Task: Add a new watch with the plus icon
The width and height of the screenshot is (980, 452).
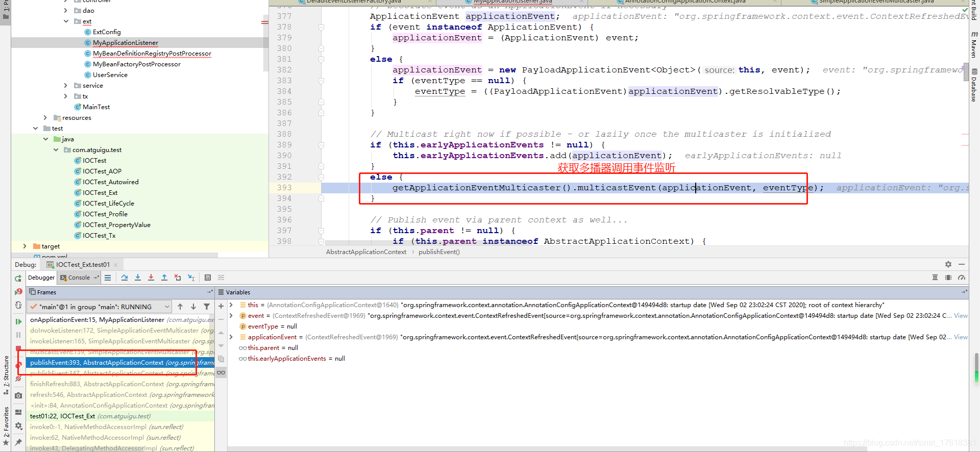Action: click(x=221, y=306)
